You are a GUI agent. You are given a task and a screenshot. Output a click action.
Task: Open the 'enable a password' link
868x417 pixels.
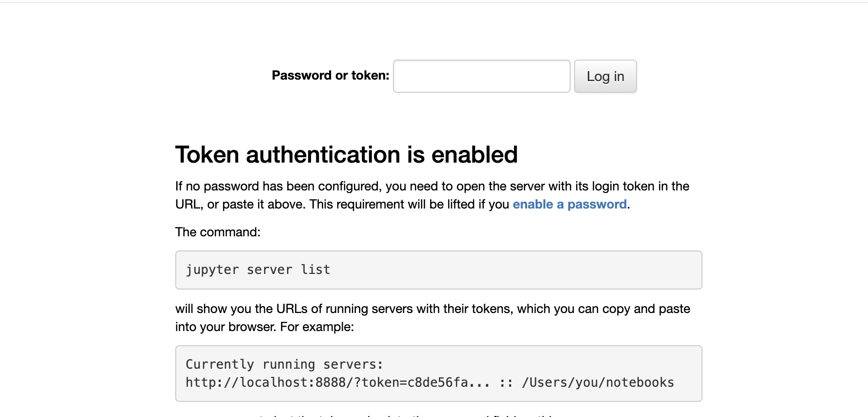(x=570, y=204)
